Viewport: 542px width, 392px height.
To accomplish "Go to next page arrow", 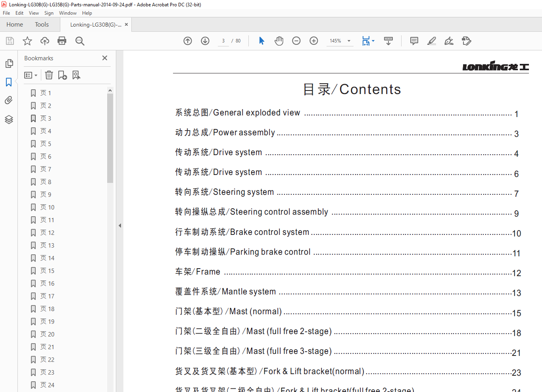I will [x=205, y=41].
